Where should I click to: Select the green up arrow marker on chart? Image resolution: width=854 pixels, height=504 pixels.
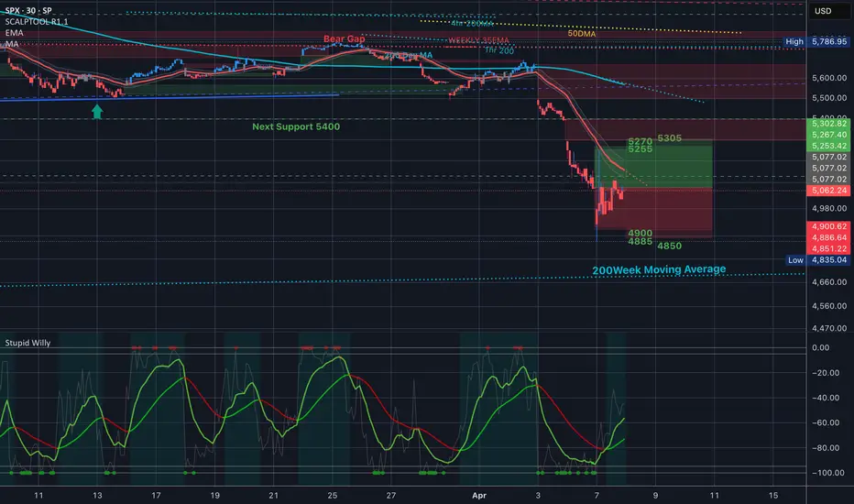(97, 111)
